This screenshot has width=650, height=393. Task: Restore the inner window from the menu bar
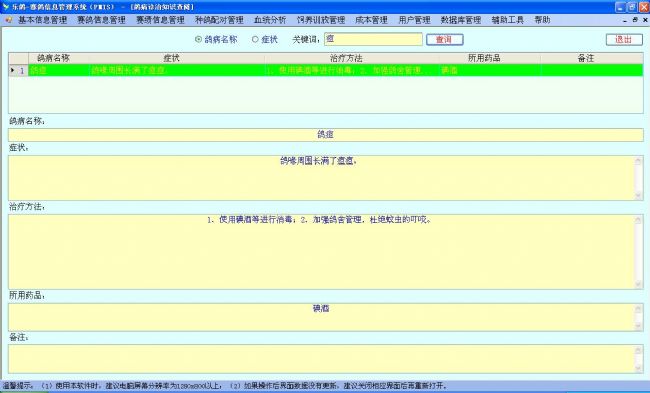tap(635, 20)
